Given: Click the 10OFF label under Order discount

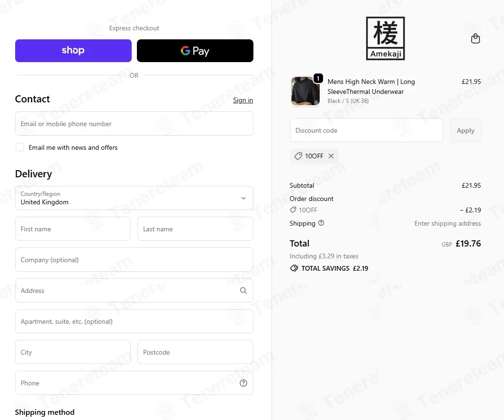Looking at the screenshot, I should pyautogui.click(x=308, y=210).
